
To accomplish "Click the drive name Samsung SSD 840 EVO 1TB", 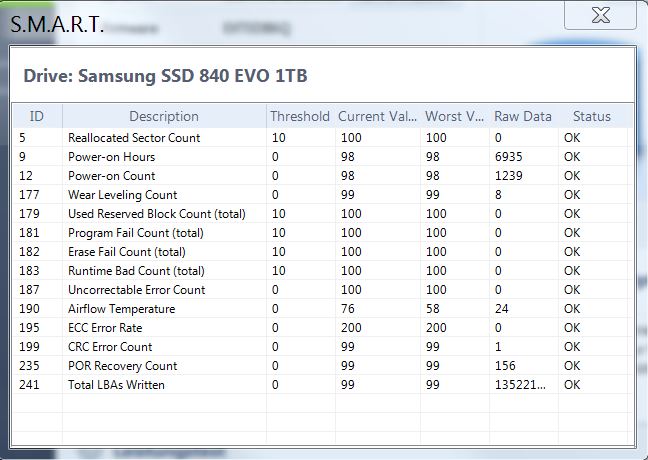I will point(193,76).
